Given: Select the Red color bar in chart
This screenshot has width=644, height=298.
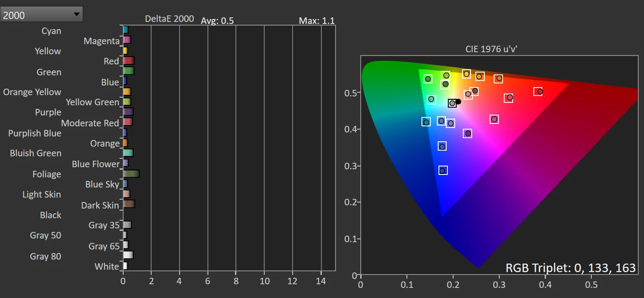Looking at the screenshot, I should [128, 61].
